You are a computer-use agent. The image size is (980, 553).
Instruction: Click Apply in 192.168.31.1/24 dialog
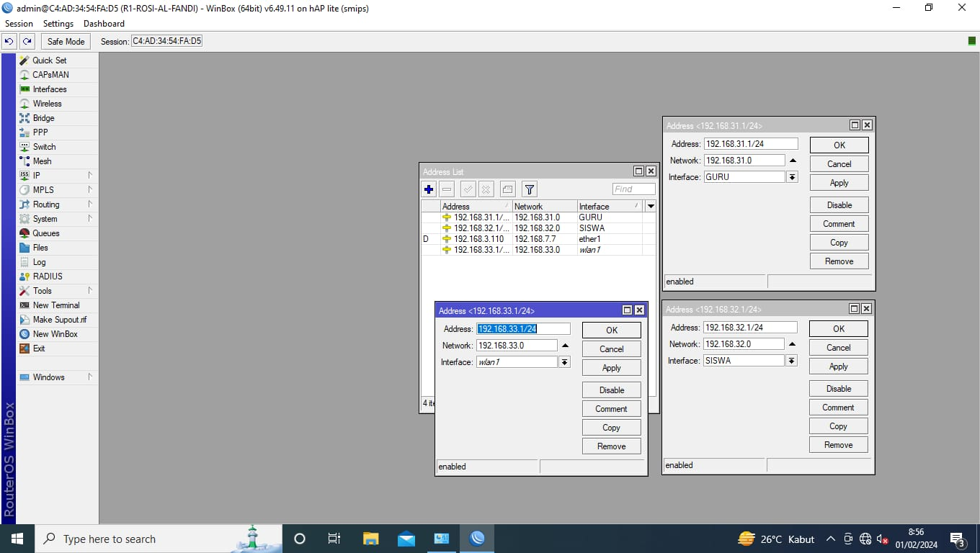tap(839, 183)
